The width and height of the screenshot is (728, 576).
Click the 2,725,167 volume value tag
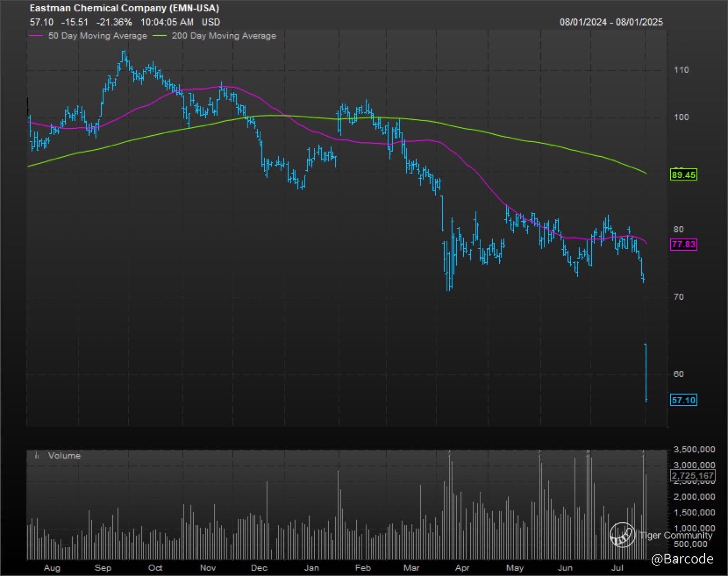[x=693, y=476]
